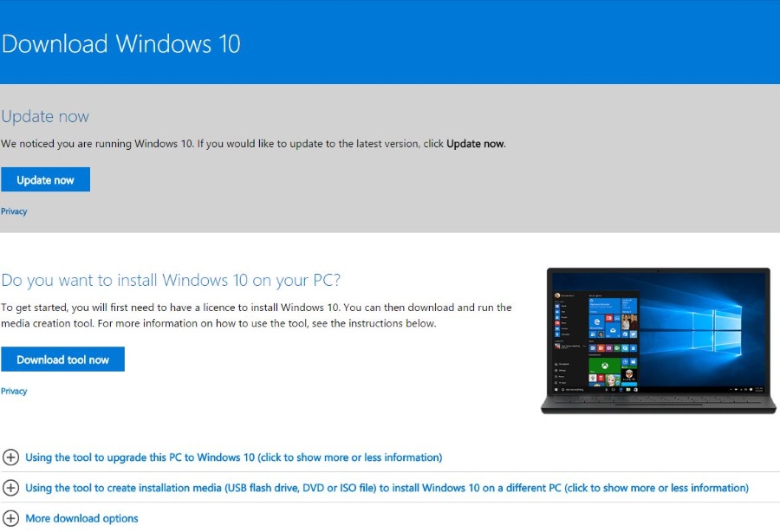Viewport: 780px width, 532px height.
Task: Click the Windows 10 laptop picture
Action: [x=658, y=341]
